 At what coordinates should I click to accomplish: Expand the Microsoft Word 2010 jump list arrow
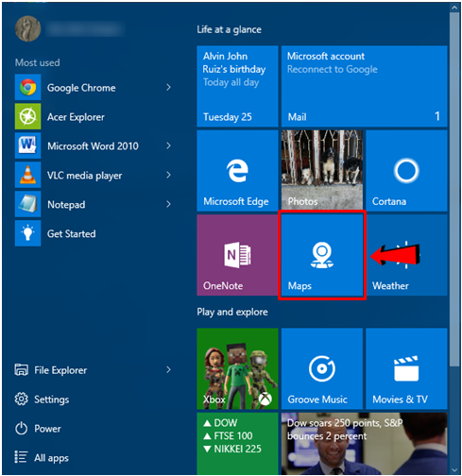[169, 145]
